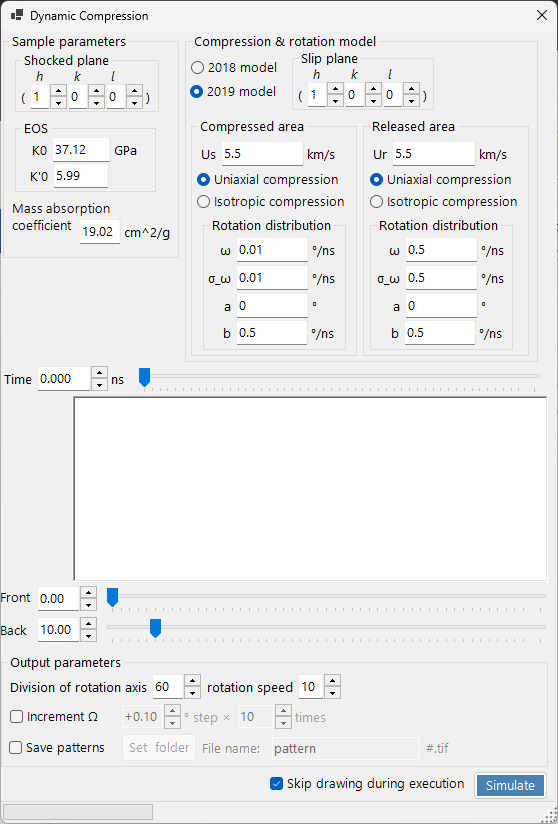Click the Division of rotation axis field

click(168, 687)
